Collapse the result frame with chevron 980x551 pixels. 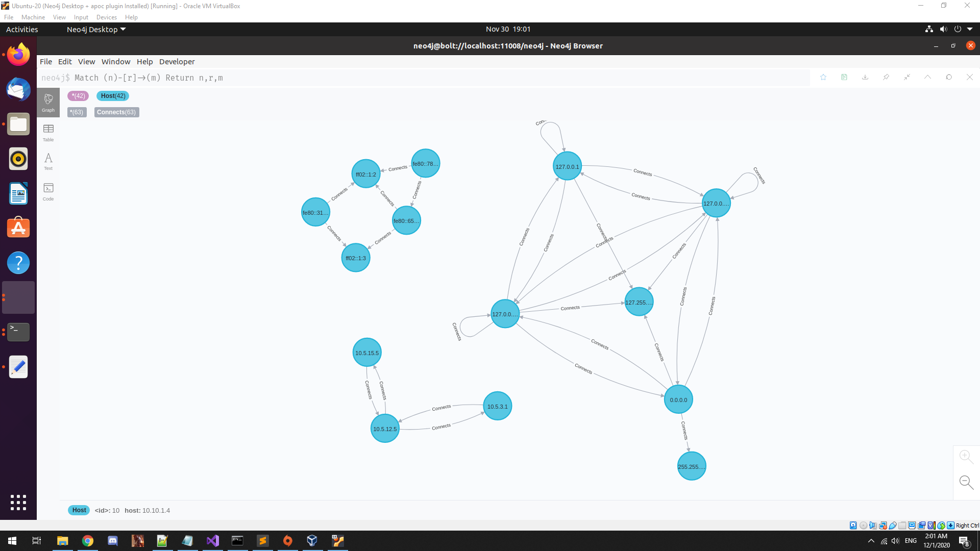pyautogui.click(x=928, y=77)
